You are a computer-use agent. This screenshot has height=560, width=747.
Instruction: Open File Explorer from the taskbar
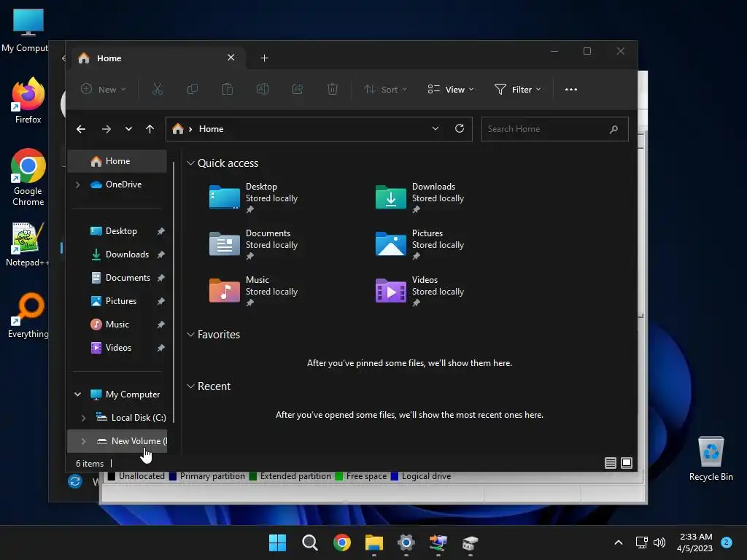pyautogui.click(x=374, y=542)
